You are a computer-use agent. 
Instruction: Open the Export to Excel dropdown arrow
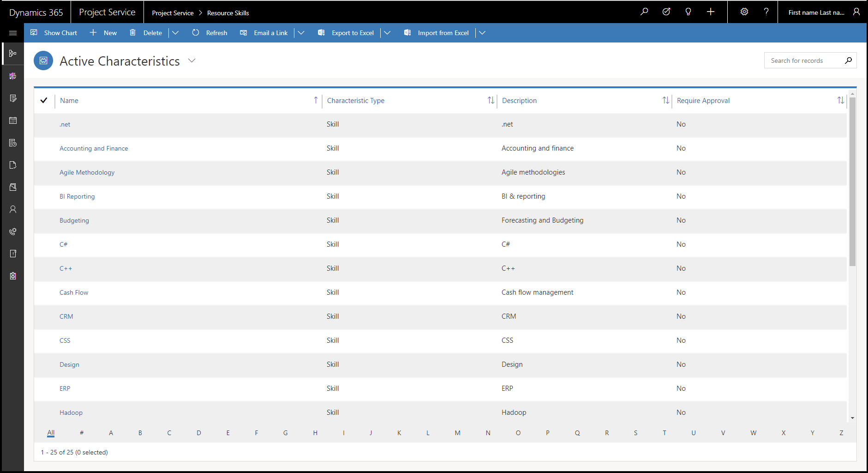tap(388, 33)
